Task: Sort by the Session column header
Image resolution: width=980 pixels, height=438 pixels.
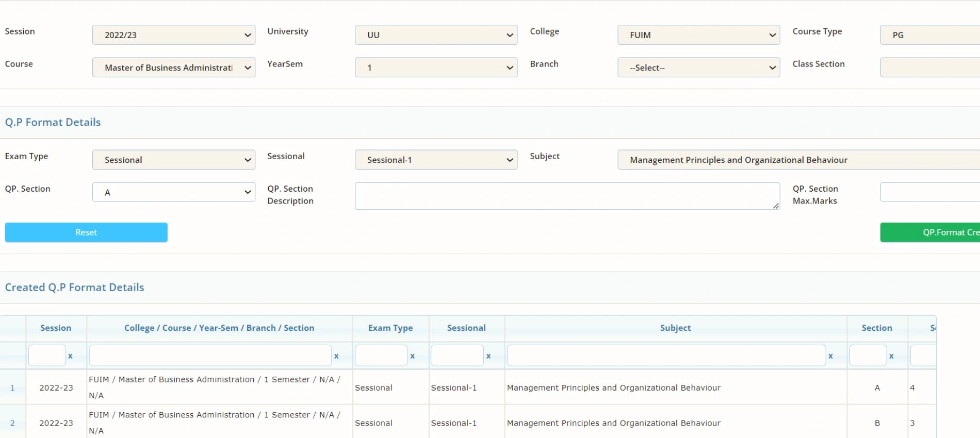Action: [56, 328]
